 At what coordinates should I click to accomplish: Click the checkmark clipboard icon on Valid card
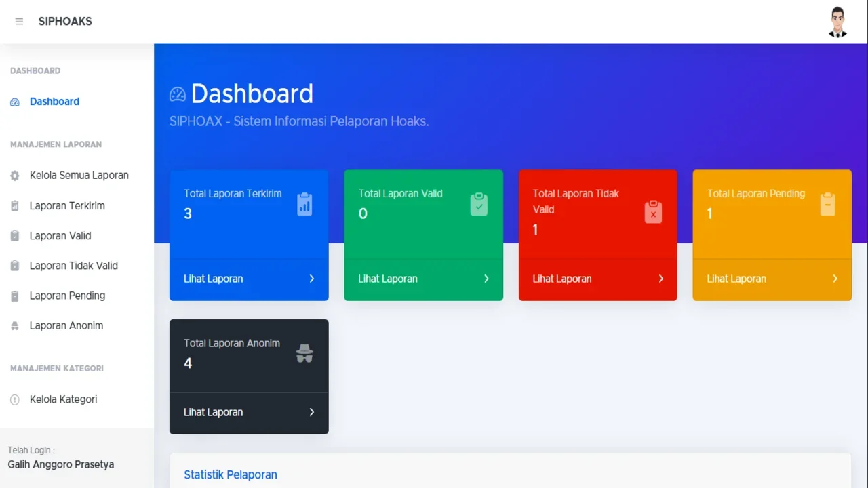point(479,204)
